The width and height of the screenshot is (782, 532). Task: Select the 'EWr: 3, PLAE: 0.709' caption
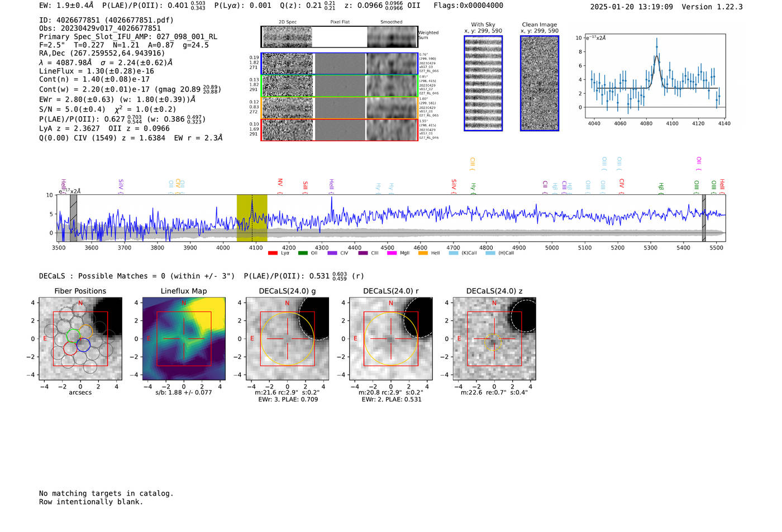pyautogui.click(x=288, y=399)
